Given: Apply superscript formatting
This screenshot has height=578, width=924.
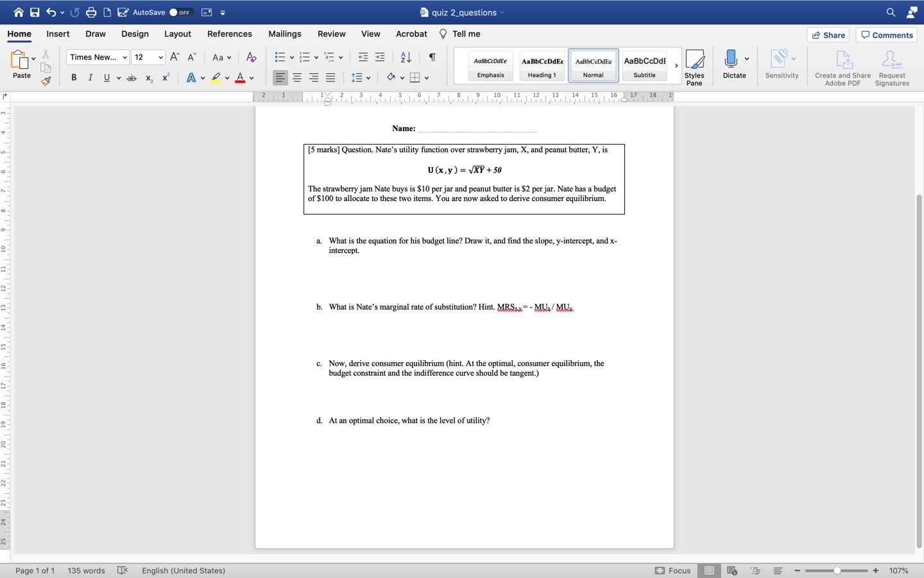Looking at the screenshot, I should 165,77.
